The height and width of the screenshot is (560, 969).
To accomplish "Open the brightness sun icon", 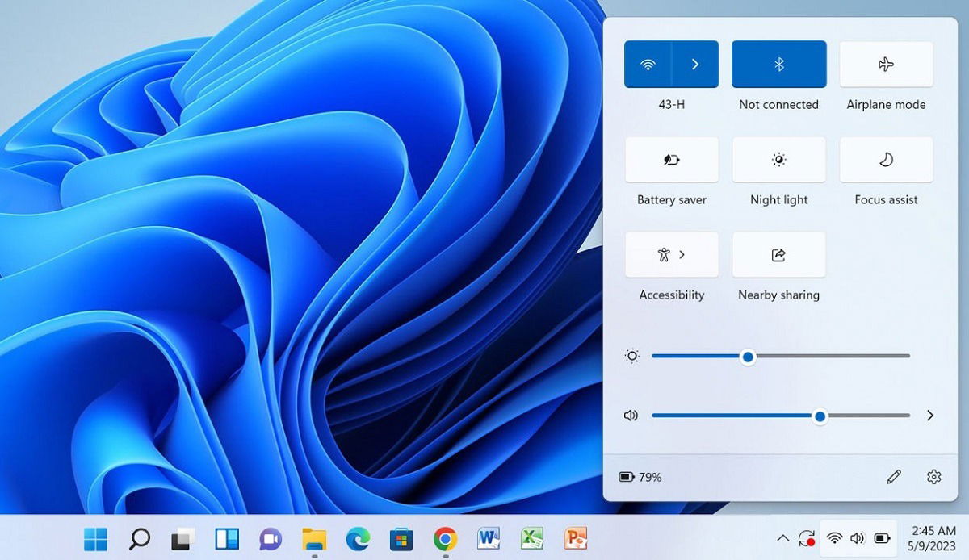I will 631,356.
